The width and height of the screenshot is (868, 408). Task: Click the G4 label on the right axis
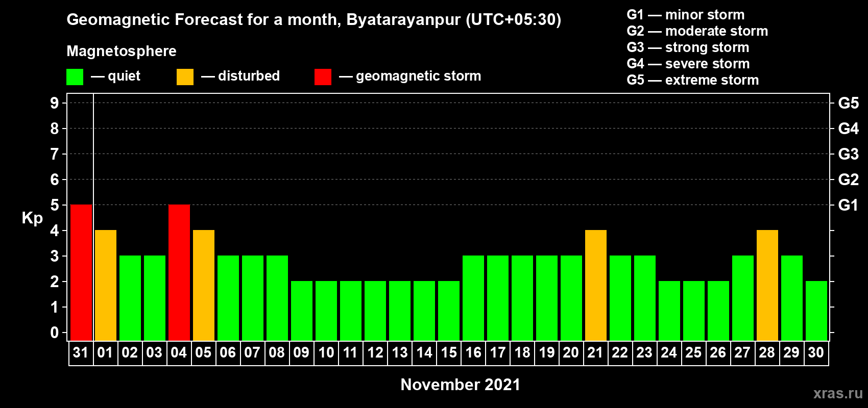point(848,129)
